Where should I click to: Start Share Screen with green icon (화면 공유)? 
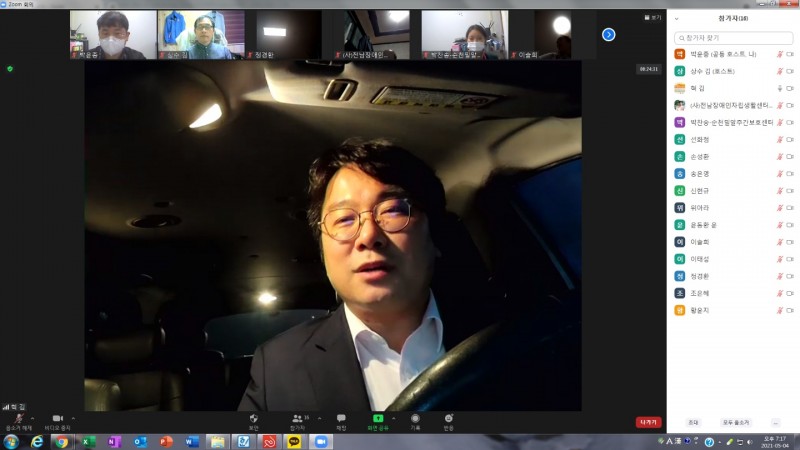[378, 418]
